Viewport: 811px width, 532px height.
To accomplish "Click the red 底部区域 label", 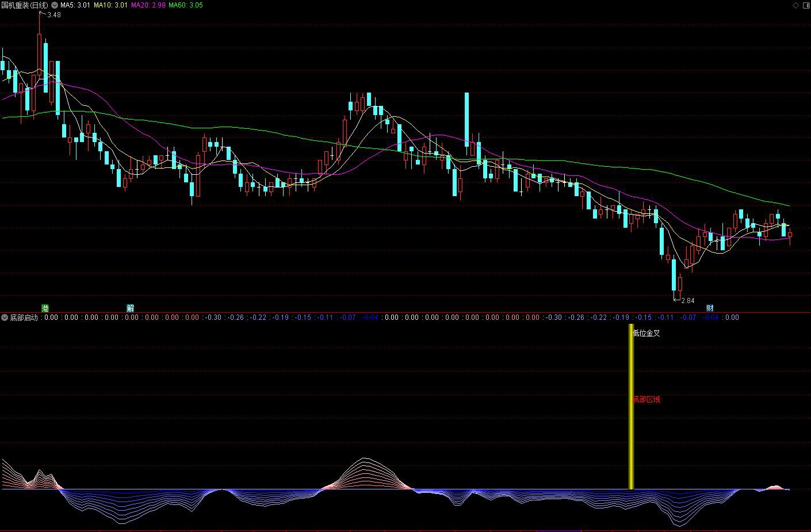I will coord(646,399).
